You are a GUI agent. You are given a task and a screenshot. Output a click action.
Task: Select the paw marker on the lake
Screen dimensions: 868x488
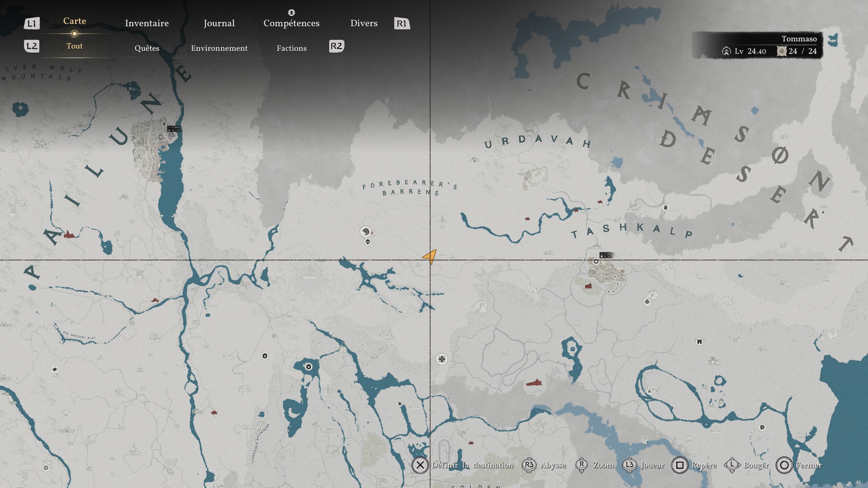[x=308, y=366]
